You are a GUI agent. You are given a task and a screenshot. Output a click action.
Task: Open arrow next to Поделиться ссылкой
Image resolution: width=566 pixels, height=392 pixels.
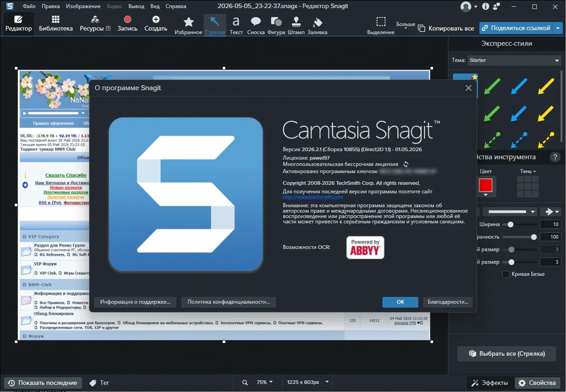(558, 28)
